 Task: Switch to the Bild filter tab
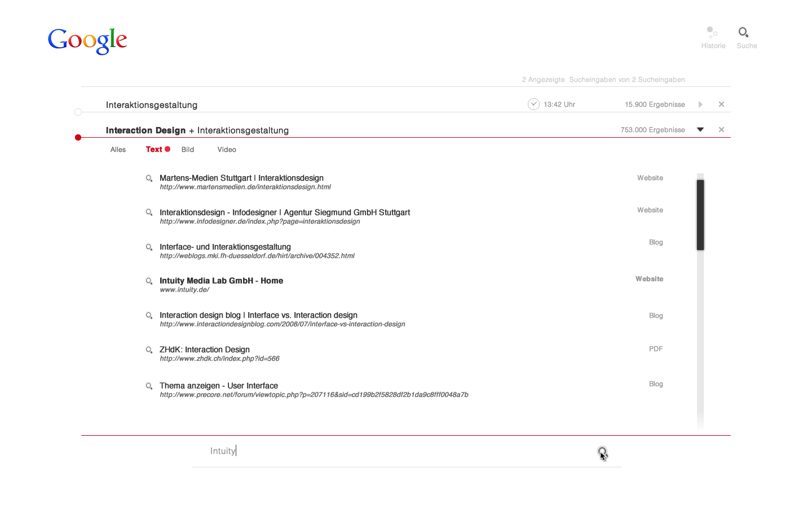pos(188,150)
